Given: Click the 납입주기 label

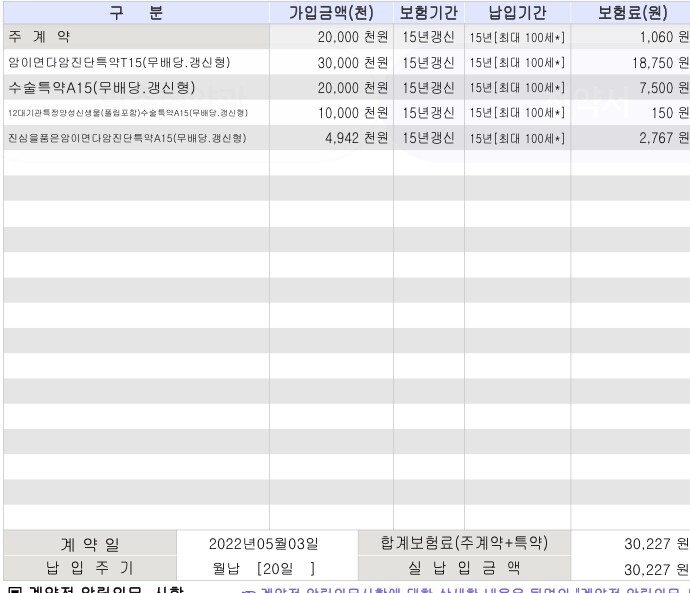Looking at the screenshot, I should pyautogui.click(x=90, y=567).
